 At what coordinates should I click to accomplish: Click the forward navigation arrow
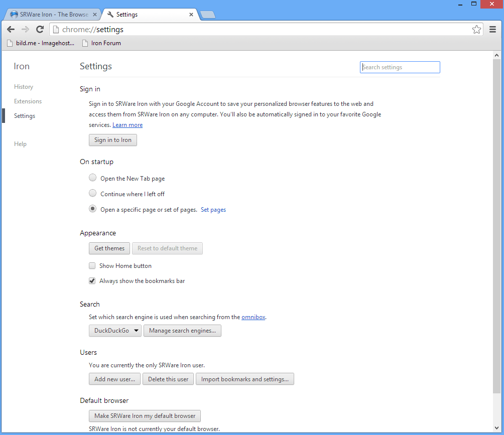(25, 30)
